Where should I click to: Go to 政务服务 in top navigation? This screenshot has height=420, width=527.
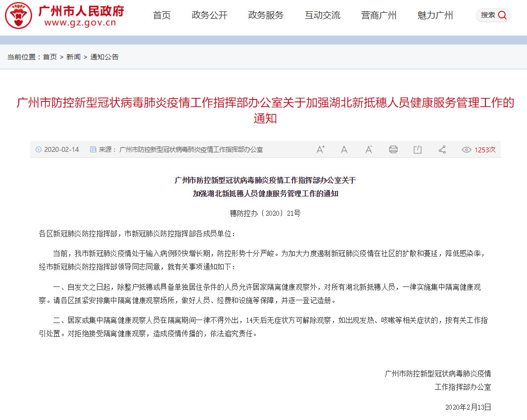(266, 15)
